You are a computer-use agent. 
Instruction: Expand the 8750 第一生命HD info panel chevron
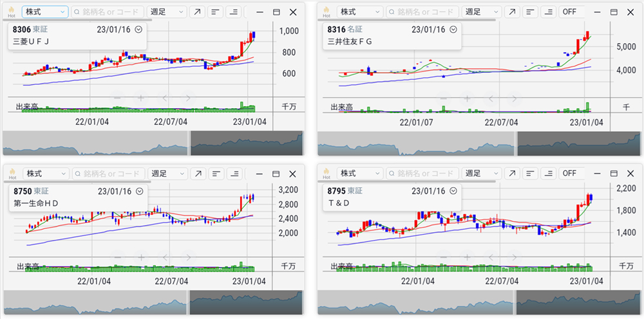coord(139,191)
